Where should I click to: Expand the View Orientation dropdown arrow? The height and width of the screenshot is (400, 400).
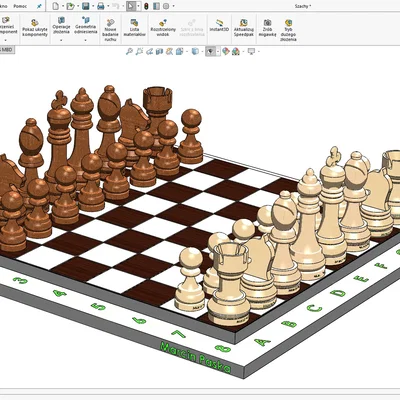[x=187, y=52]
